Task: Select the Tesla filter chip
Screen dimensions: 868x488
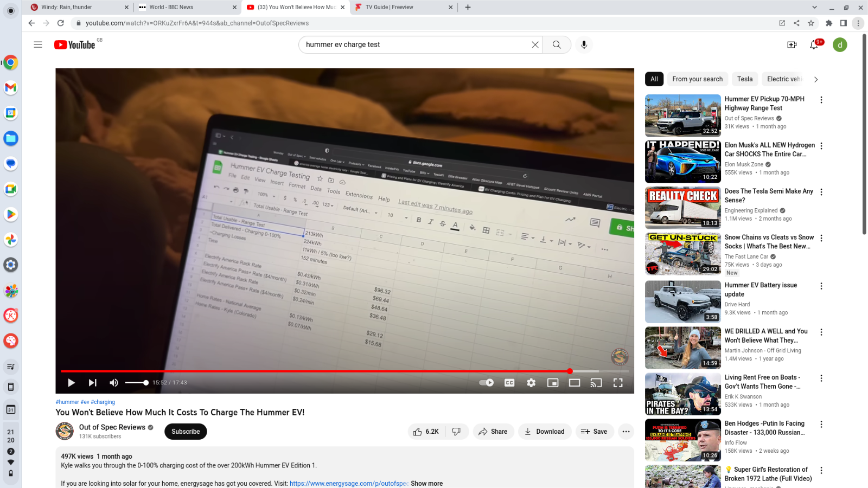Action: click(x=745, y=79)
